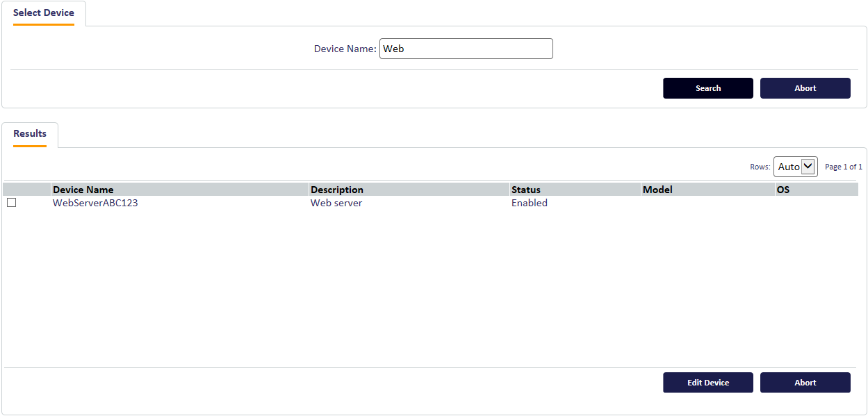The image size is (868, 416).
Task: Click the Edit Device button
Action: click(708, 383)
